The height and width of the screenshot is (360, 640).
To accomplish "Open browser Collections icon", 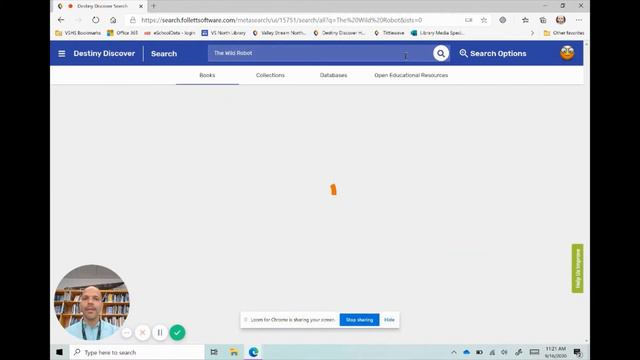I will (x=543, y=20).
